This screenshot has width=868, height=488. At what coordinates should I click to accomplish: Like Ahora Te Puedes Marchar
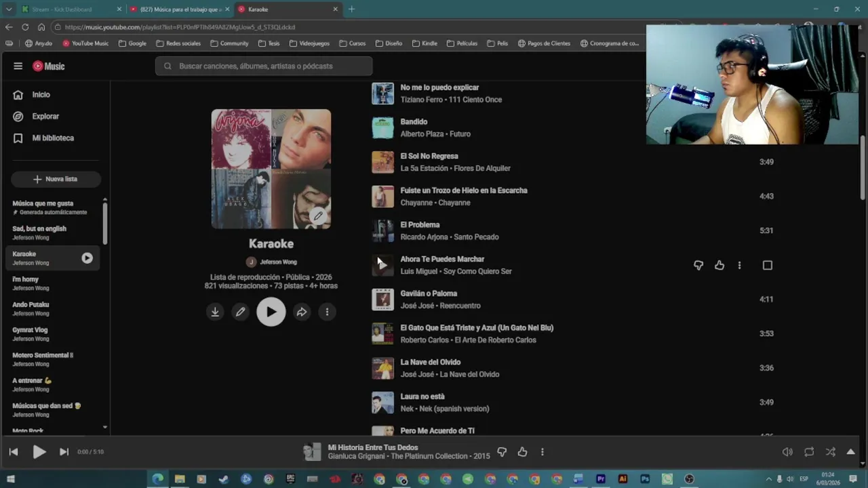pyautogui.click(x=719, y=265)
